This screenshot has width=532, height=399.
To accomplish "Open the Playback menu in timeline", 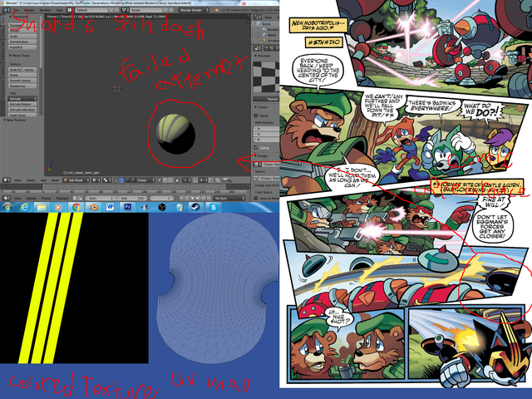I will pyautogui.click(x=62, y=198).
